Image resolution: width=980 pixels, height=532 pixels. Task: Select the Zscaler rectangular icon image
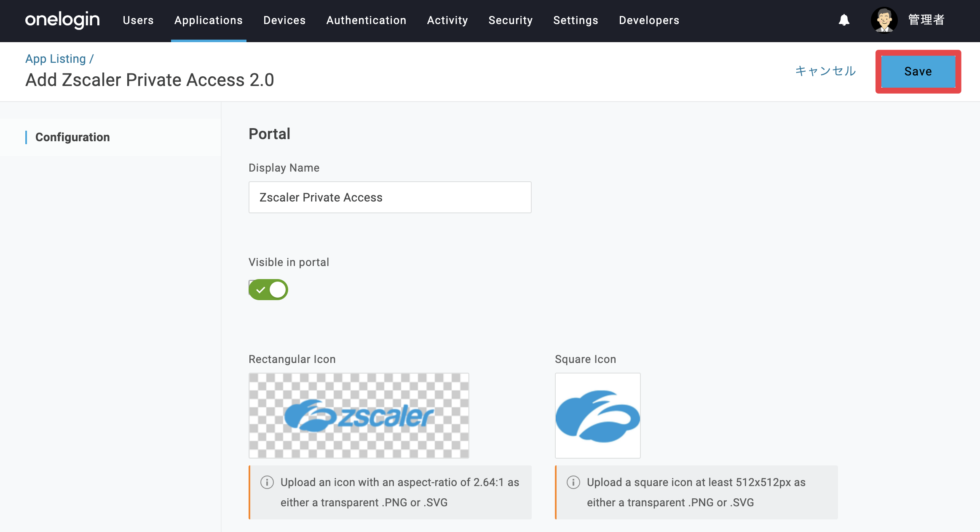[x=359, y=416]
